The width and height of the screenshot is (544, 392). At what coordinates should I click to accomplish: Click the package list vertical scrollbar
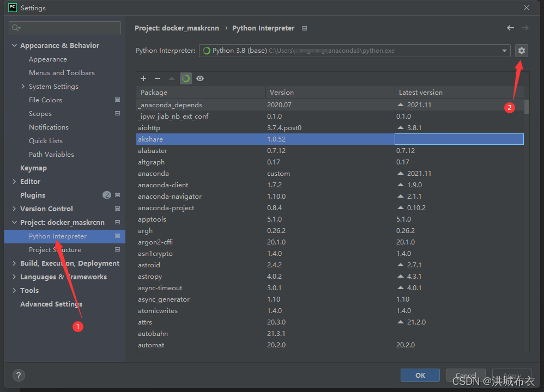coord(527,107)
